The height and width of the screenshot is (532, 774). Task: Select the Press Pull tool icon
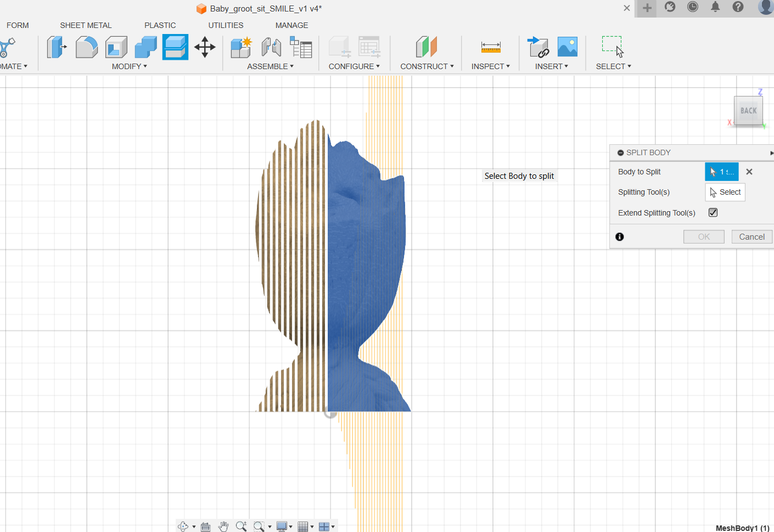[57, 47]
